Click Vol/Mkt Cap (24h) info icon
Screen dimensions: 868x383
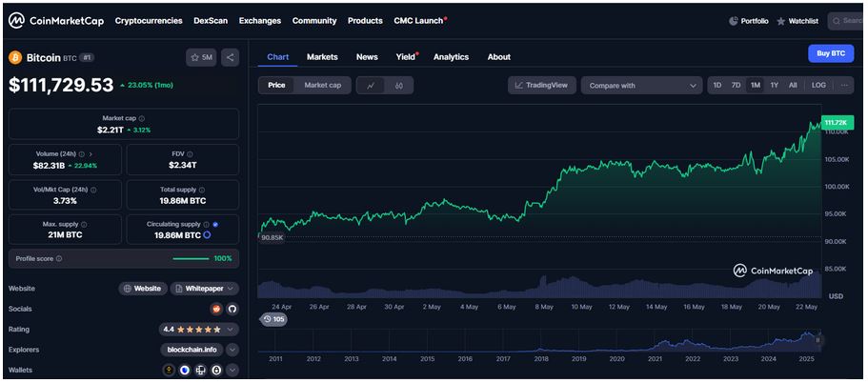click(x=93, y=190)
